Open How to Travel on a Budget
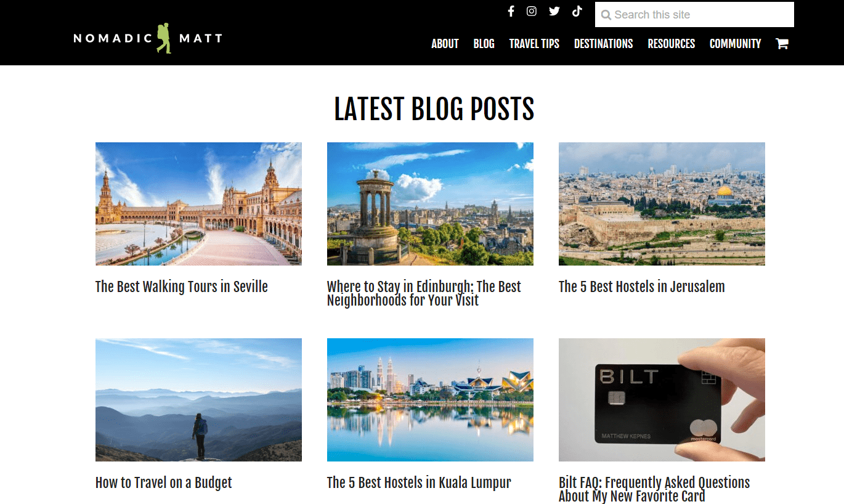The width and height of the screenshot is (844, 504). pos(164,482)
